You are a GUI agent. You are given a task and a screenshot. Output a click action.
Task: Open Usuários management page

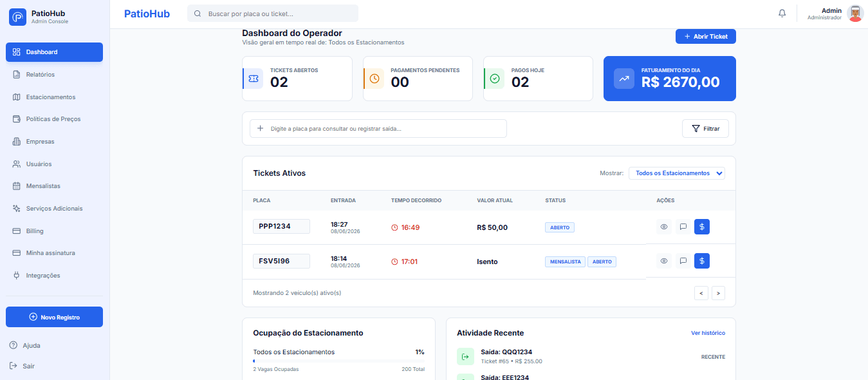[x=54, y=164]
